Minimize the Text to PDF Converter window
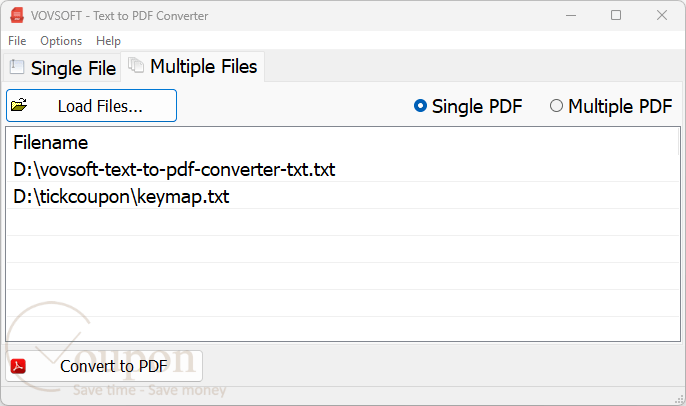This screenshot has height=406, width=686. tap(571, 15)
